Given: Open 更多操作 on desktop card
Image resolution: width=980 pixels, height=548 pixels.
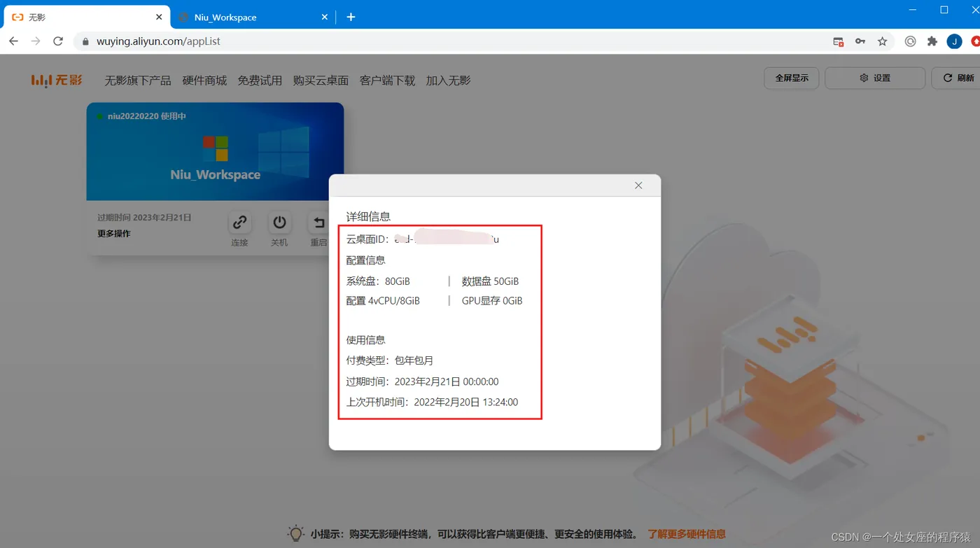Looking at the screenshot, I should point(114,234).
